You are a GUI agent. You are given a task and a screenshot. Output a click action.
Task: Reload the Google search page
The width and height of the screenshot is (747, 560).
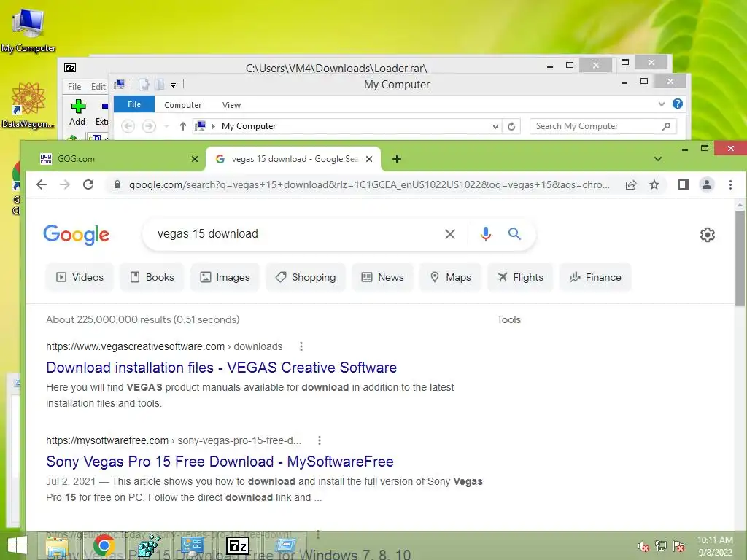click(x=88, y=184)
